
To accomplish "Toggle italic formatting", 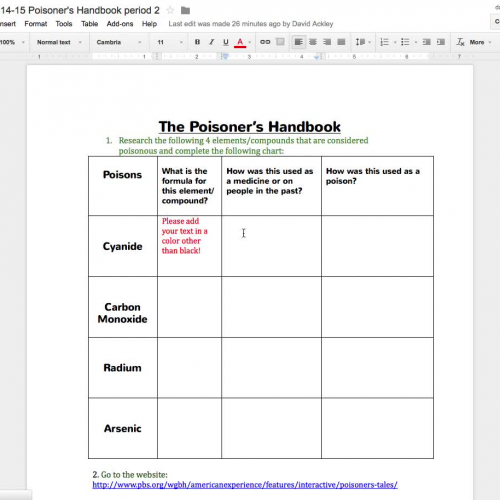I will tap(211, 42).
